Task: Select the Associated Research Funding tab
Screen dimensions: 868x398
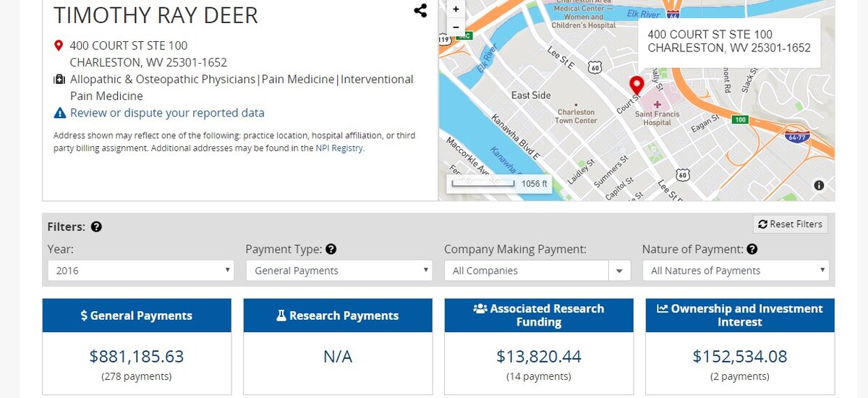Action: pyautogui.click(x=539, y=316)
